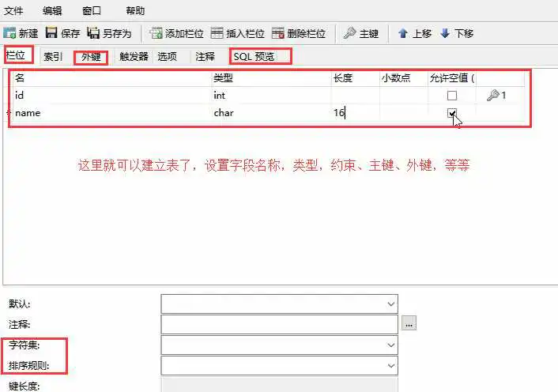Uncheck allow-null checkbox for name row
558x392 pixels.
tap(452, 113)
